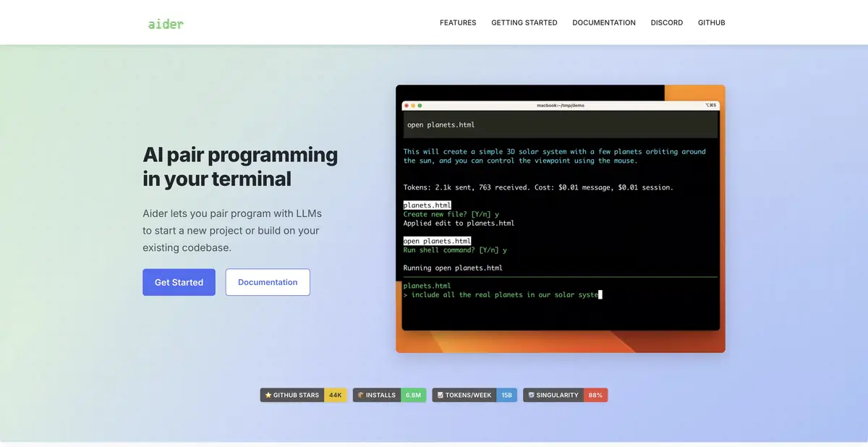
Task: Click the "Tokens: 2.1k sent" cost line
Action: point(538,187)
